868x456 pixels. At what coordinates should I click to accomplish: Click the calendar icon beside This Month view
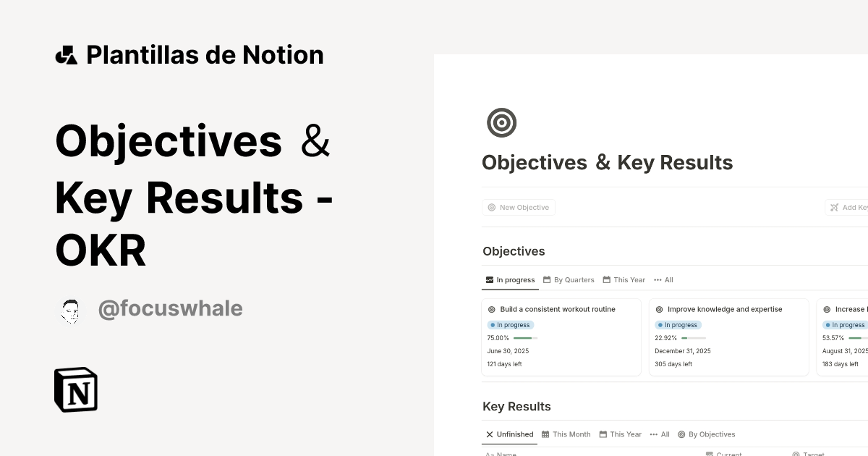[x=546, y=434]
